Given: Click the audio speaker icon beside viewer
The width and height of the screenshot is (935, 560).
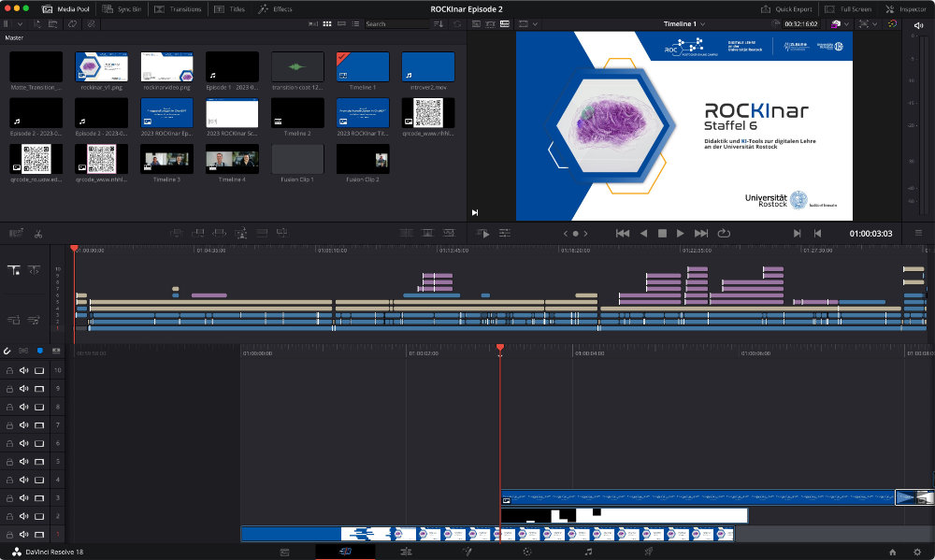Looking at the screenshot, I should click(x=918, y=25).
